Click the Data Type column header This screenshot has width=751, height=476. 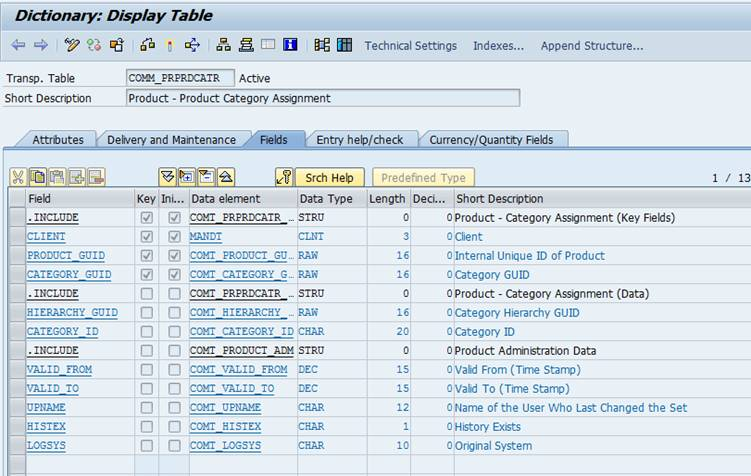pyautogui.click(x=332, y=199)
